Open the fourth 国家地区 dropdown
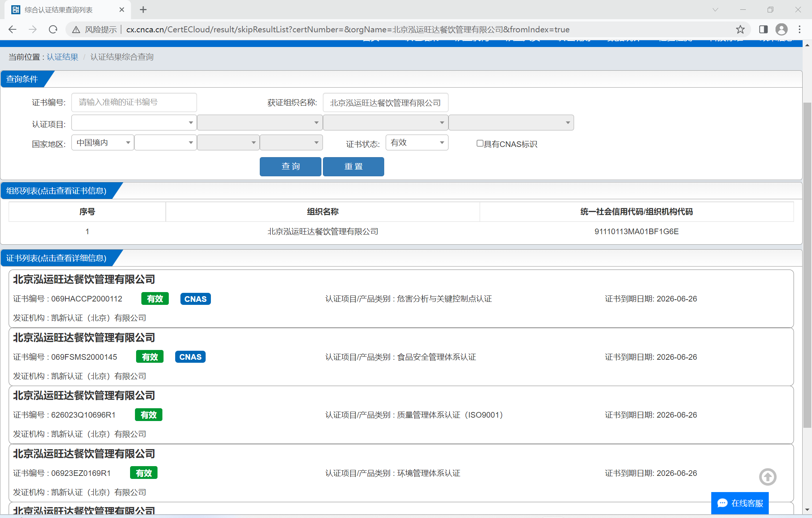 point(291,142)
